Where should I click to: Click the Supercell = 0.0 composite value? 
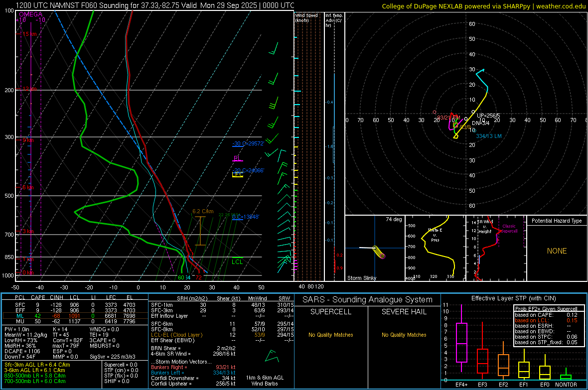[121, 365]
